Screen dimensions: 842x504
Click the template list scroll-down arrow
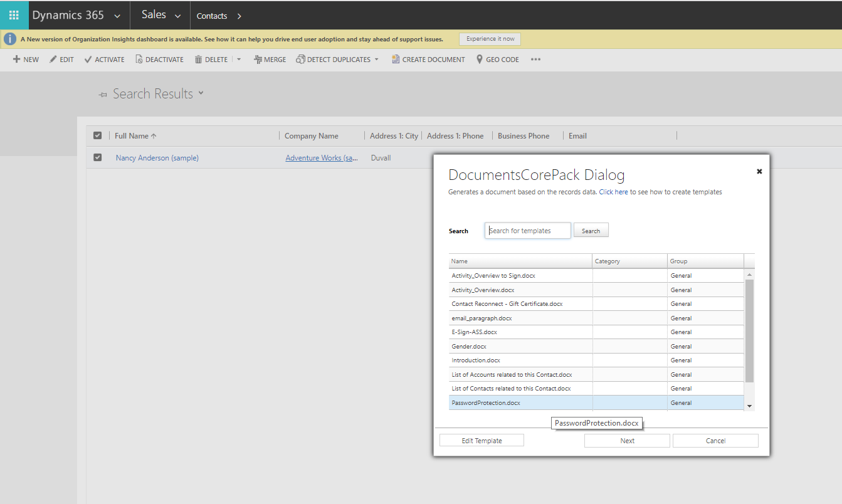tap(750, 406)
